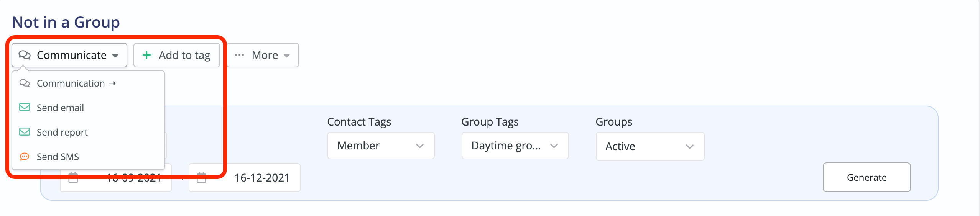The height and width of the screenshot is (216, 980).
Task: Click the envelope icon beside Send report
Action: coord(25,132)
